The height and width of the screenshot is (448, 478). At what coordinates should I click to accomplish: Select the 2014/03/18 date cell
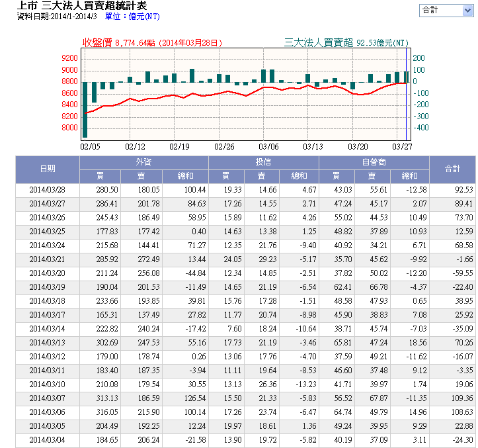[x=47, y=301]
